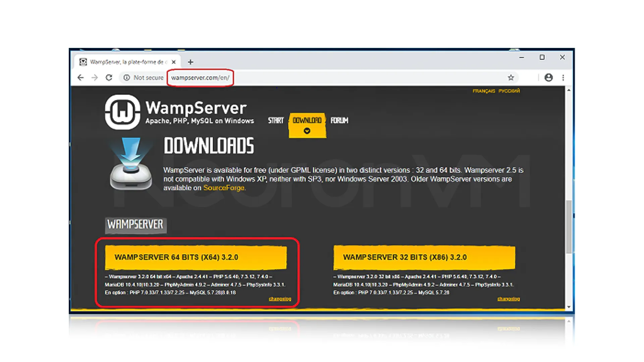Open the user profile icon
Image resolution: width=644 pixels, height=362 pixels.
[548, 78]
